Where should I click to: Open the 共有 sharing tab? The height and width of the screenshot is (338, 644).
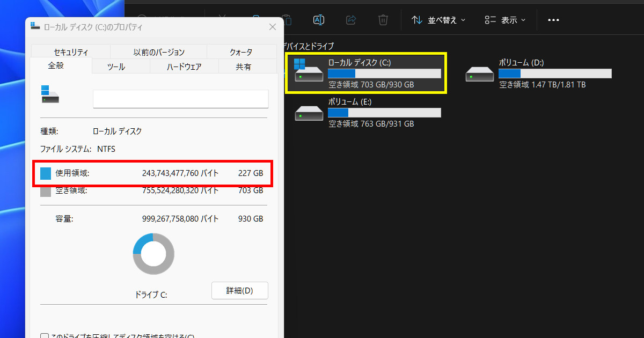click(243, 67)
